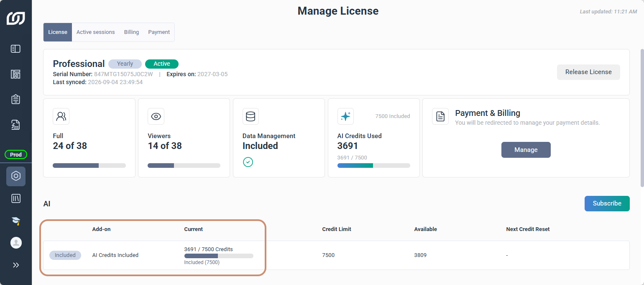
Task: Click the "Last updated: 11:21 AM" text
Action: (x=608, y=12)
